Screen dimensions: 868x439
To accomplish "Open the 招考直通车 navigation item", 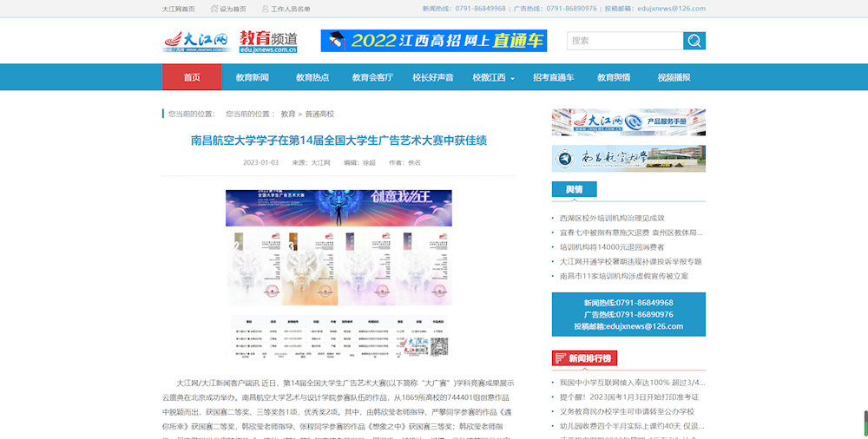I will (x=553, y=77).
